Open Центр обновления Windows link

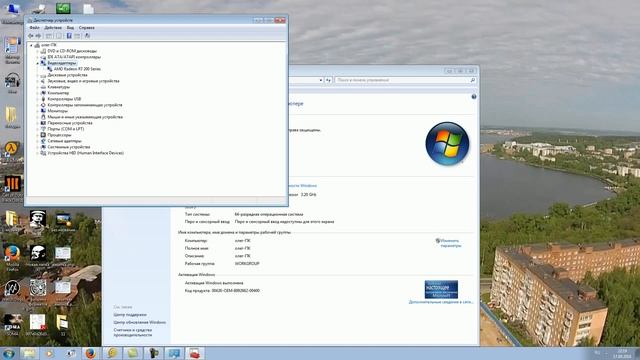click(140, 322)
